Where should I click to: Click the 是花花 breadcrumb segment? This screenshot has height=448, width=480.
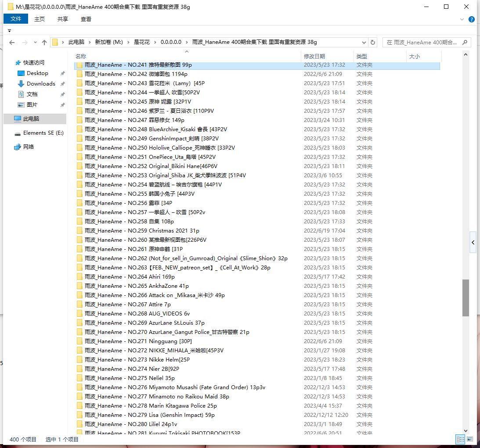point(142,42)
